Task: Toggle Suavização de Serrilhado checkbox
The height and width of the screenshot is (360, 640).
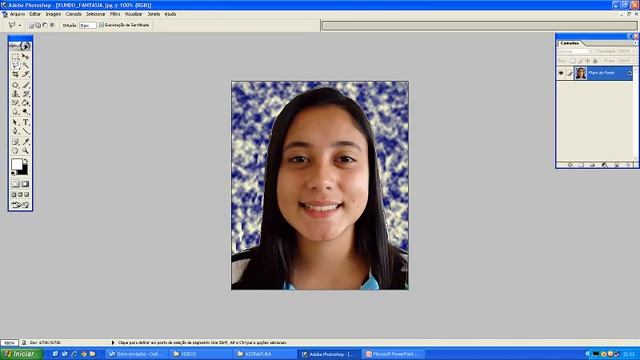Action: [102, 25]
